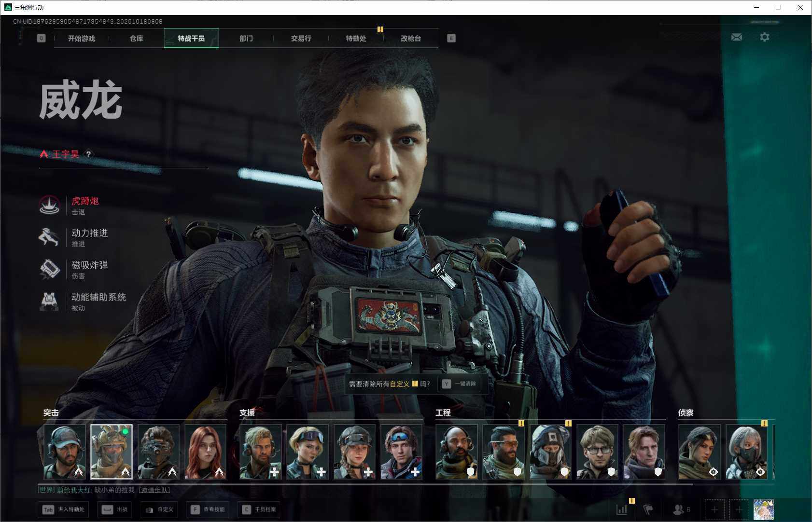The height and width of the screenshot is (522, 812).
Task: Select the first 侦察 operator portrait
Action: pos(700,452)
